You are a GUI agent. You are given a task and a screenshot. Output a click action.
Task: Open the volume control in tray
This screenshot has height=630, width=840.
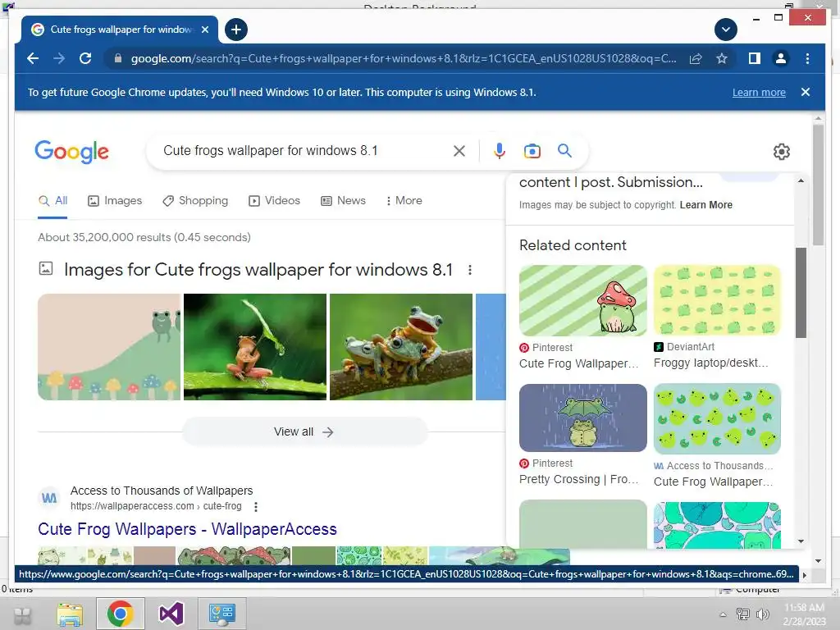tap(762, 614)
